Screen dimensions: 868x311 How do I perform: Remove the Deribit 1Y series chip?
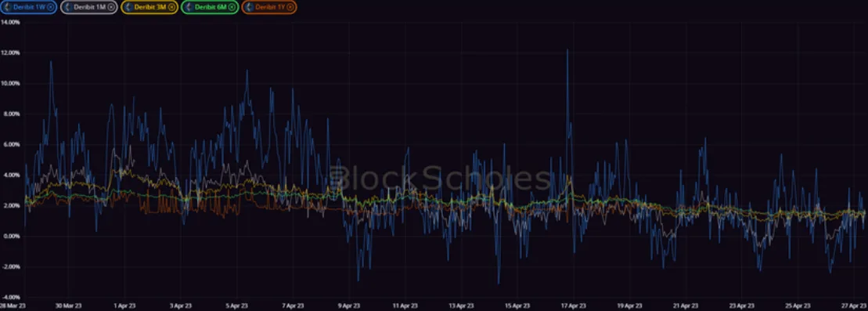pos(290,7)
